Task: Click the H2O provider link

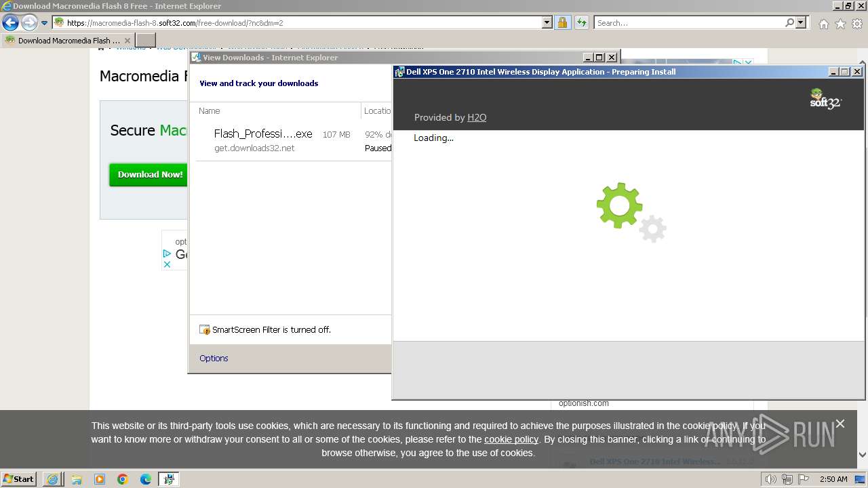Action: pyautogui.click(x=477, y=117)
